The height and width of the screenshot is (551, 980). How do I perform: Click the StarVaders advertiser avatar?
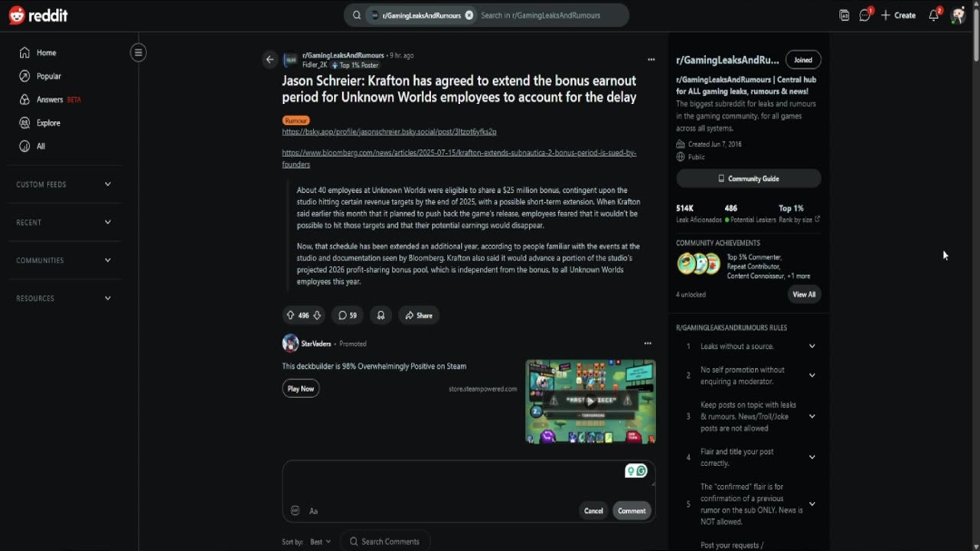tap(290, 343)
